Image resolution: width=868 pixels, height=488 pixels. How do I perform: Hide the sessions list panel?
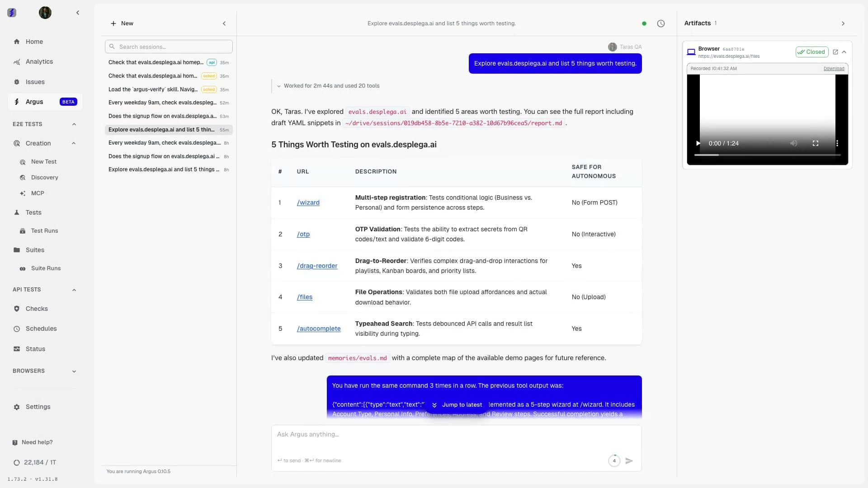224,23
